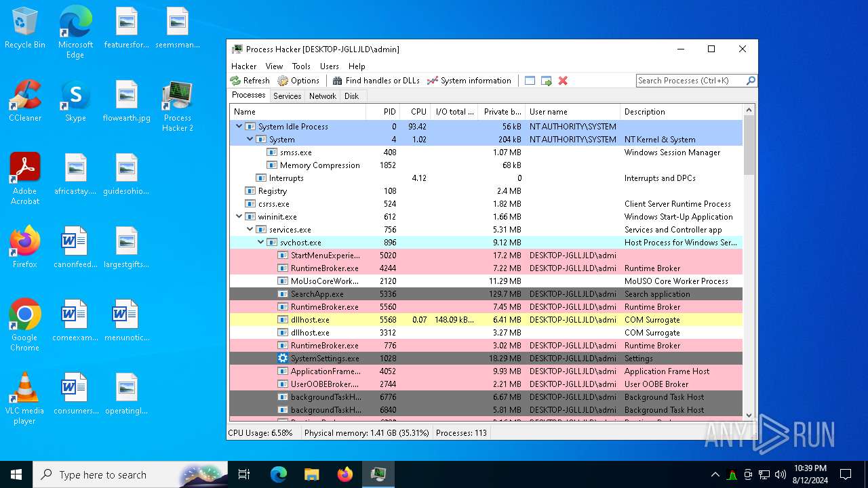Open the Options toolbar button
868x488 pixels.
[298, 81]
